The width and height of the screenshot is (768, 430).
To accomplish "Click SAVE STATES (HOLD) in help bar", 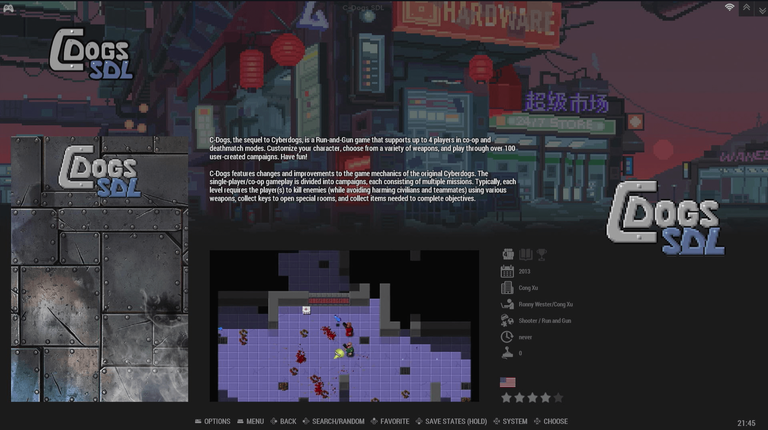I will pyautogui.click(x=456, y=421).
